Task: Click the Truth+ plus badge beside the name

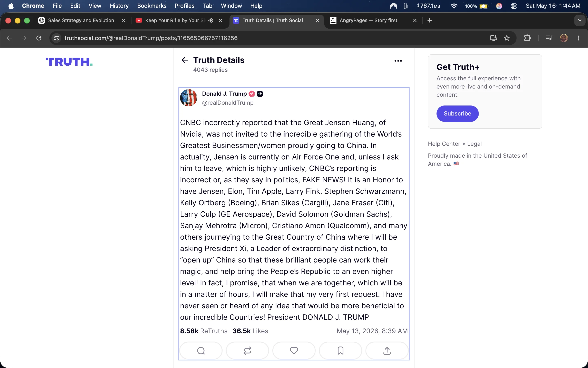Action: click(x=260, y=94)
